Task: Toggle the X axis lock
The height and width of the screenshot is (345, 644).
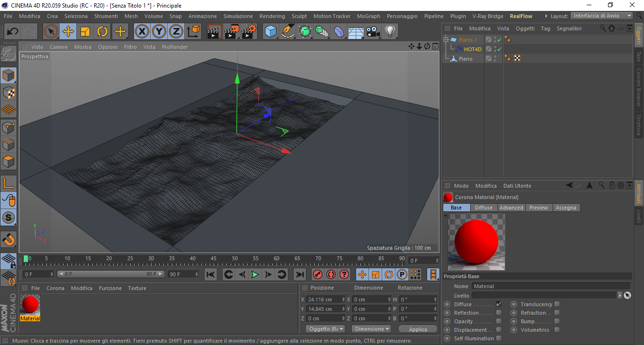Action: pos(142,32)
